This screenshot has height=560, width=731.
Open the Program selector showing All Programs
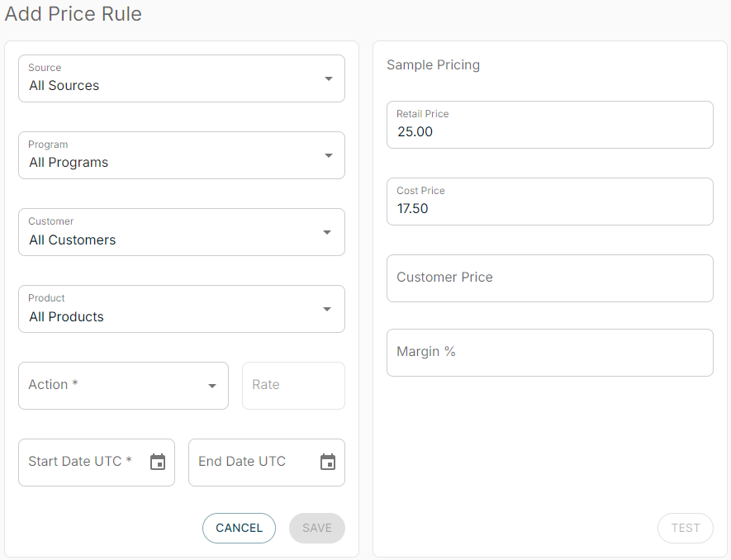coord(165,154)
